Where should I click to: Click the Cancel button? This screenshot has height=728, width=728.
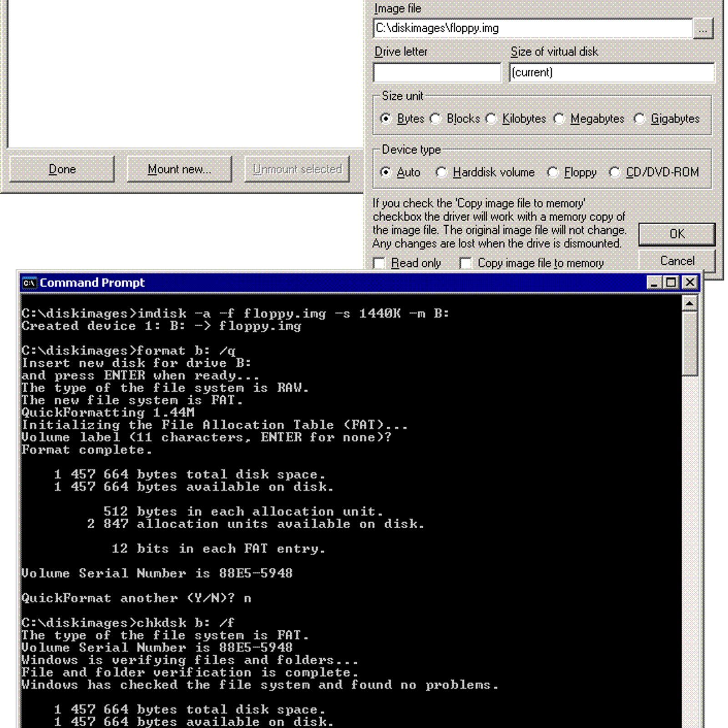tap(677, 261)
